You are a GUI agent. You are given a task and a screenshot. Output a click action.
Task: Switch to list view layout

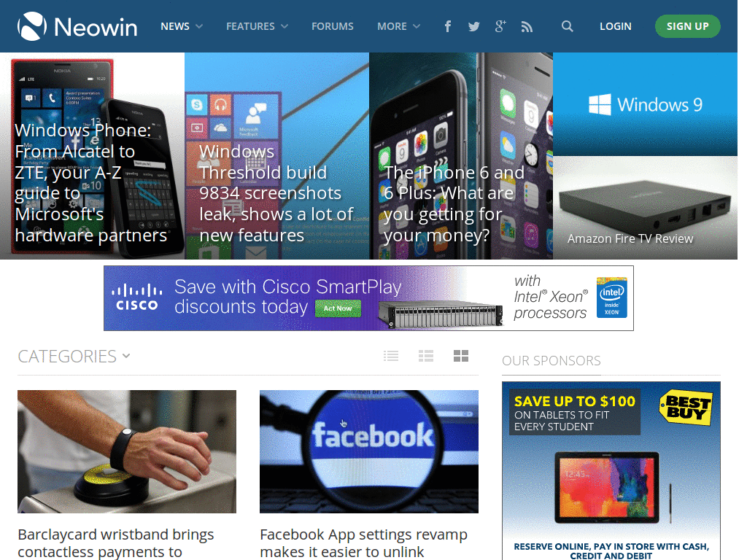[391, 355]
